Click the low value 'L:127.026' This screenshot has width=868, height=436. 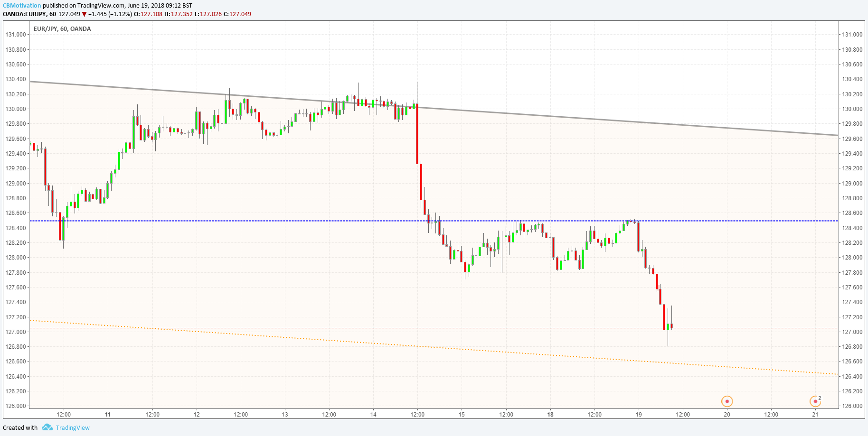[x=208, y=14]
